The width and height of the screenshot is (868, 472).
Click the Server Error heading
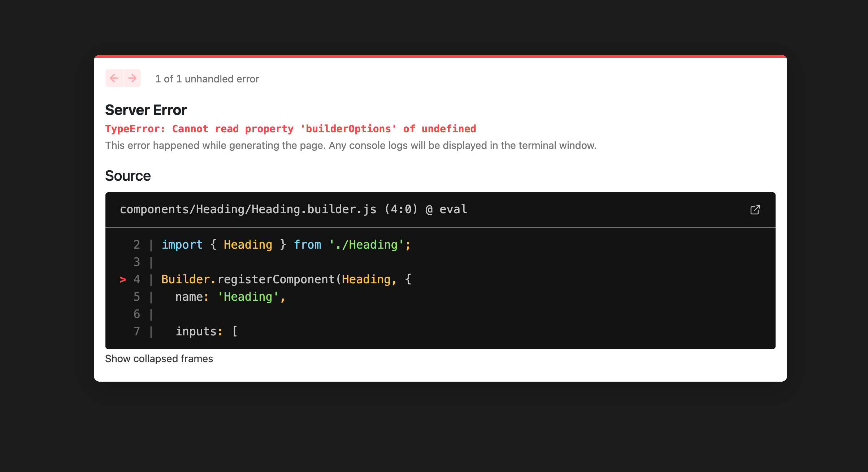click(x=146, y=110)
